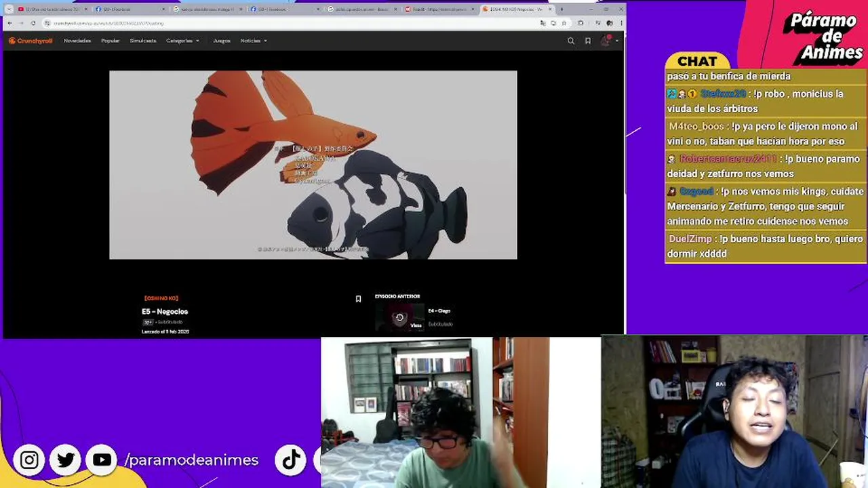Click the YouTube icon in stream overlay
Screen dimensions: 868x488
(102, 460)
